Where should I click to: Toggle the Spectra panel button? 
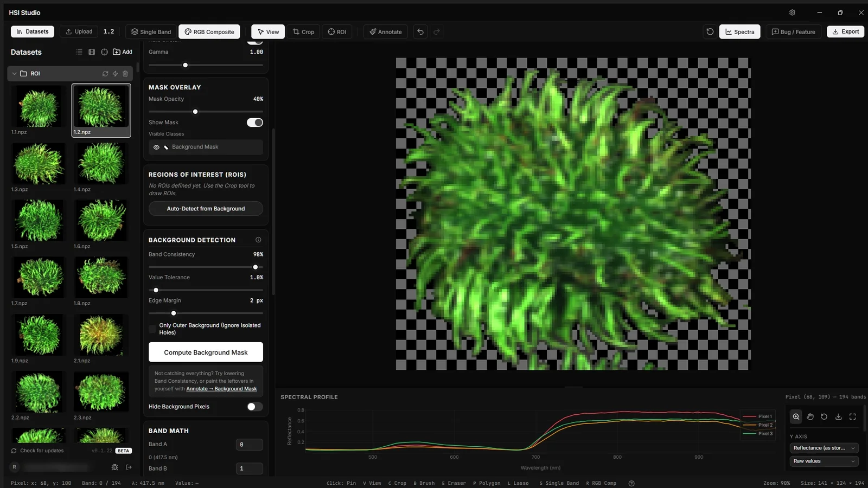point(740,32)
